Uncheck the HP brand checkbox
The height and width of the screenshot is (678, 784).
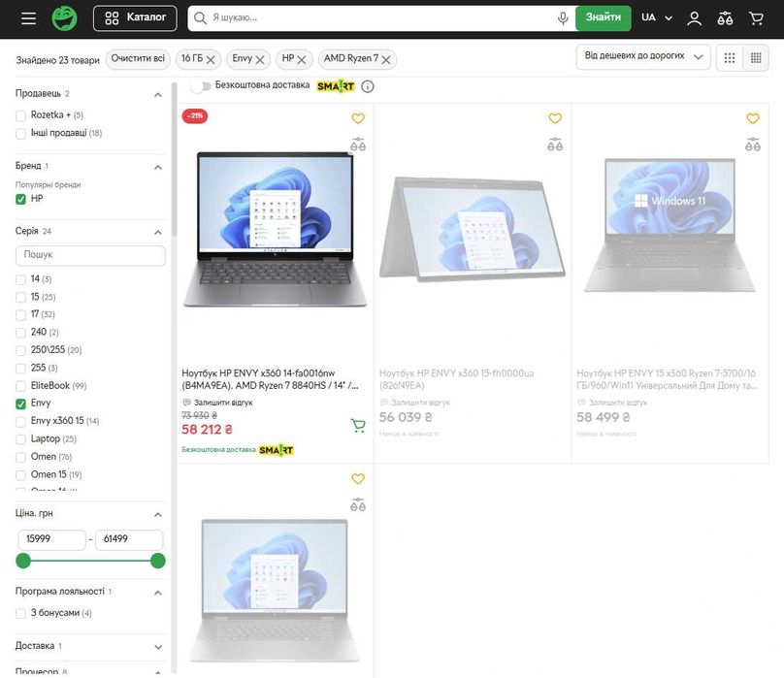tap(20, 199)
